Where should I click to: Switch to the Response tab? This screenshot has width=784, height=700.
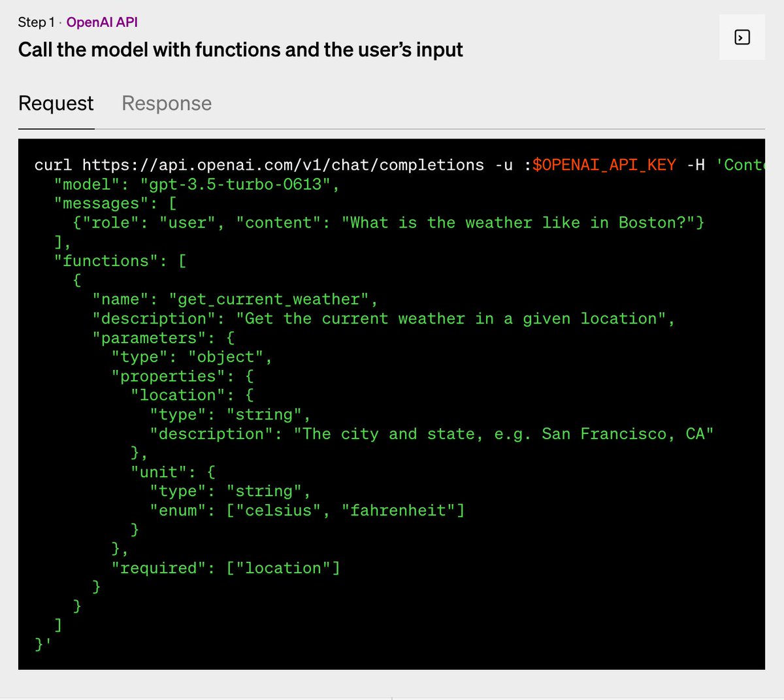(x=167, y=103)
